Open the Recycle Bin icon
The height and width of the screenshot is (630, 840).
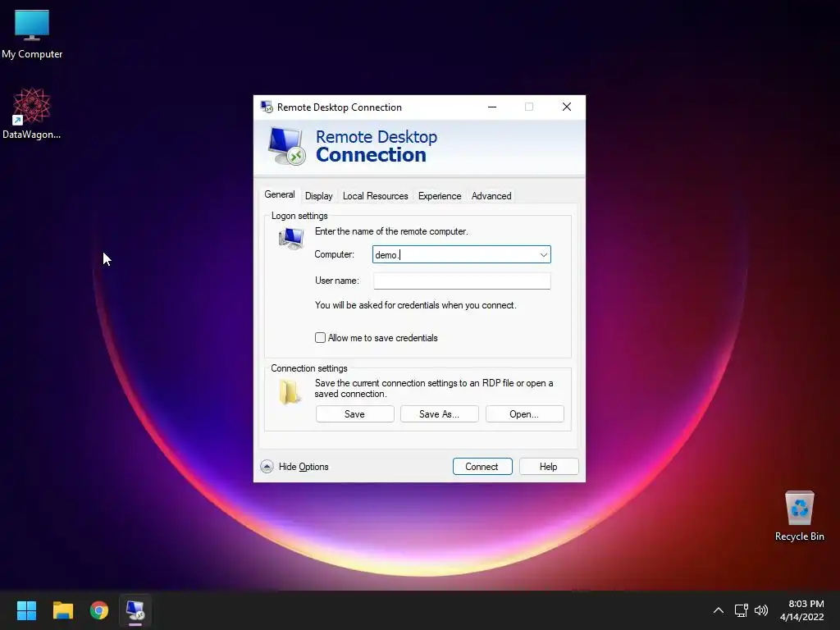pos(799,516)
